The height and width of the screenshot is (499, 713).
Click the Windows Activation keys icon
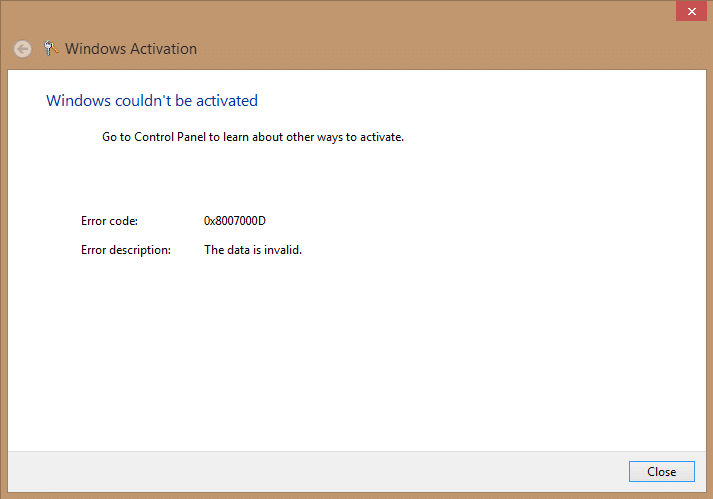point(50,48)
